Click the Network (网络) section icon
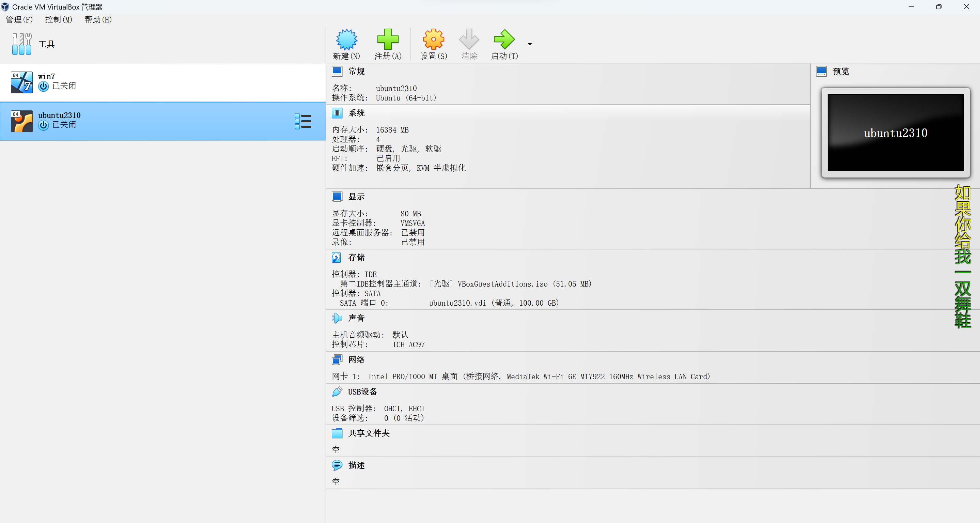The image size is (980, 523). tap(337, 360)
